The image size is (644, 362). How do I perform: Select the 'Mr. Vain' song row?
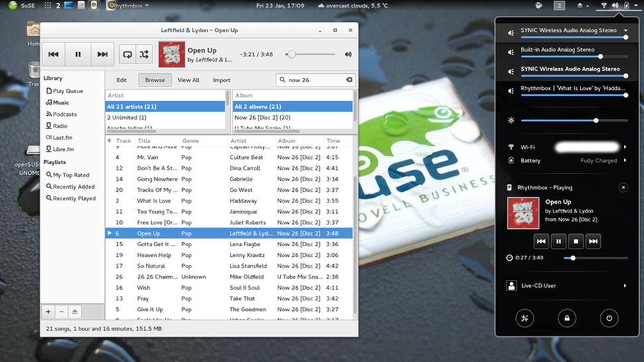pyautogui.click(x=229, y=158)
